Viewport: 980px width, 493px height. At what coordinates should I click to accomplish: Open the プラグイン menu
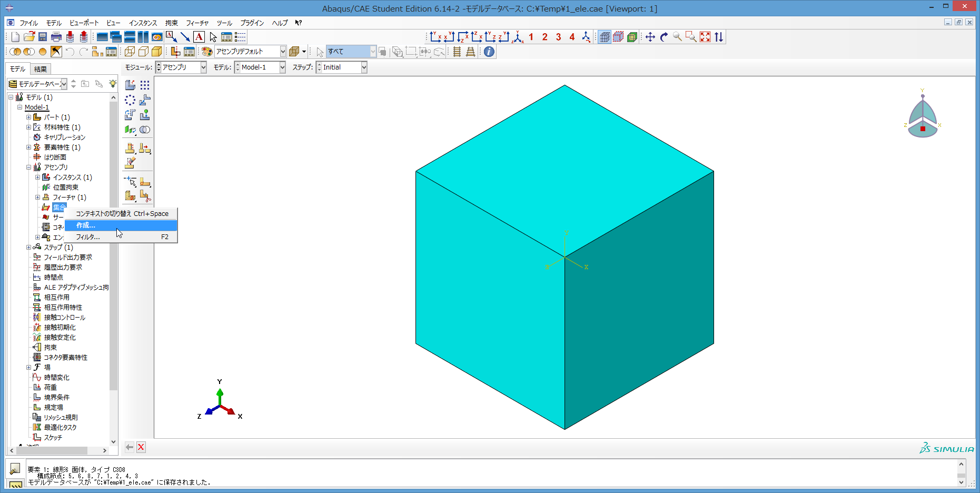[x=252, y=23]
